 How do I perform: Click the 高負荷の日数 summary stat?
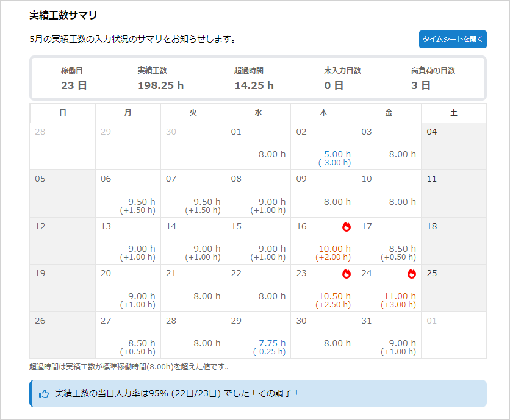tap(433, 78)
